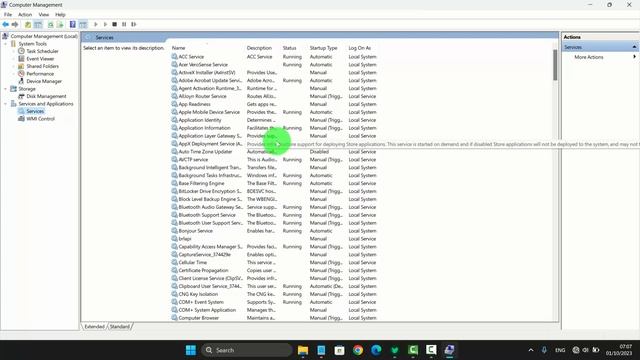Click the Forward arrow in the toolbar
The image size is (640, 360).
(15, 24)
